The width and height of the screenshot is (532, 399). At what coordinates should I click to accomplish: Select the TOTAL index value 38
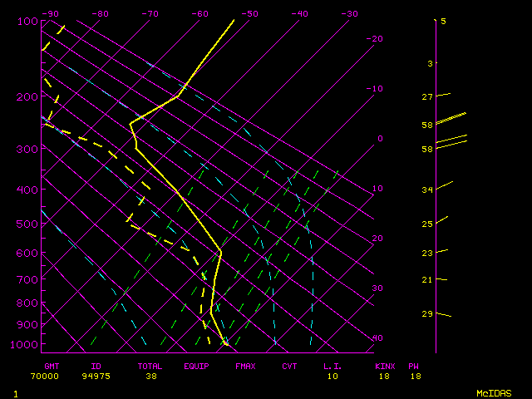pyautogui.click(x=150, y=376)
